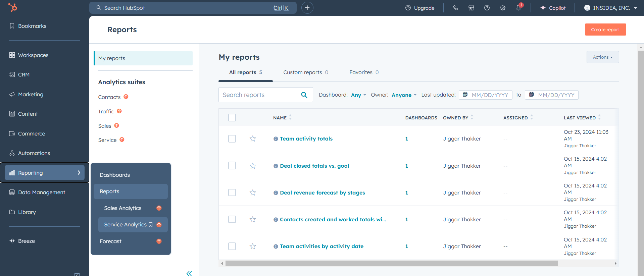Image resolution: width=644 pixels, height=276 pixels.
Task: Open Breeze in the sidebar
Action: click(22, 241)
